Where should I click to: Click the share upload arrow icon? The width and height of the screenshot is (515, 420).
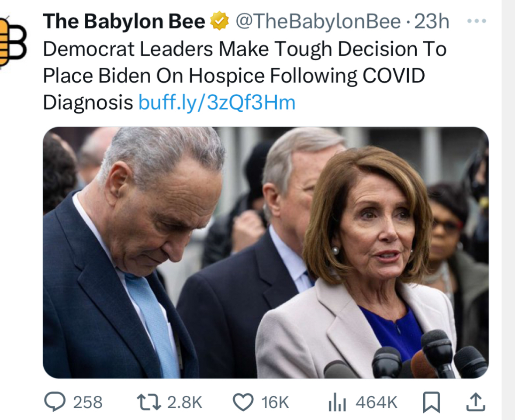click(476, 402)
